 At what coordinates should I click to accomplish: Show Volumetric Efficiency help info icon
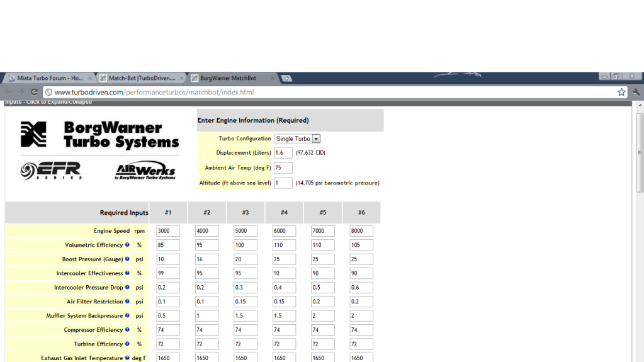click(x=127, y=245)
